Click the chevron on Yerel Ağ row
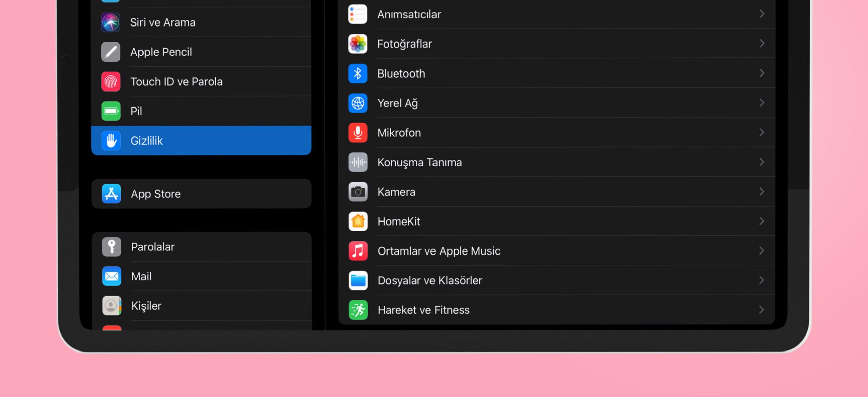868x397 pixels. (762, 102)
